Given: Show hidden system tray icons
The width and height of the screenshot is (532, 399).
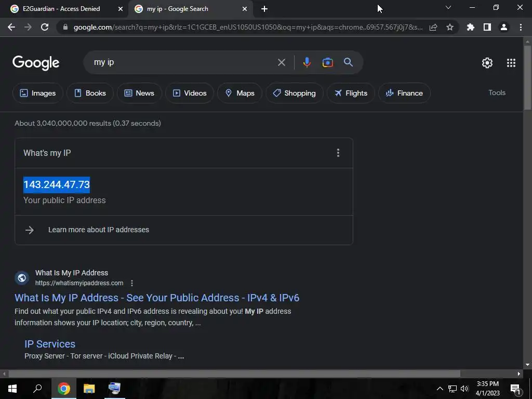Looking at the screenshot, I should (x=440, y=389).
